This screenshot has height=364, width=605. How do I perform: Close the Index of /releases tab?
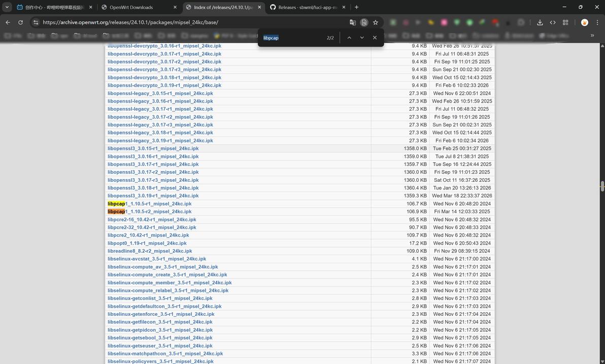click(x=259, y=7)
